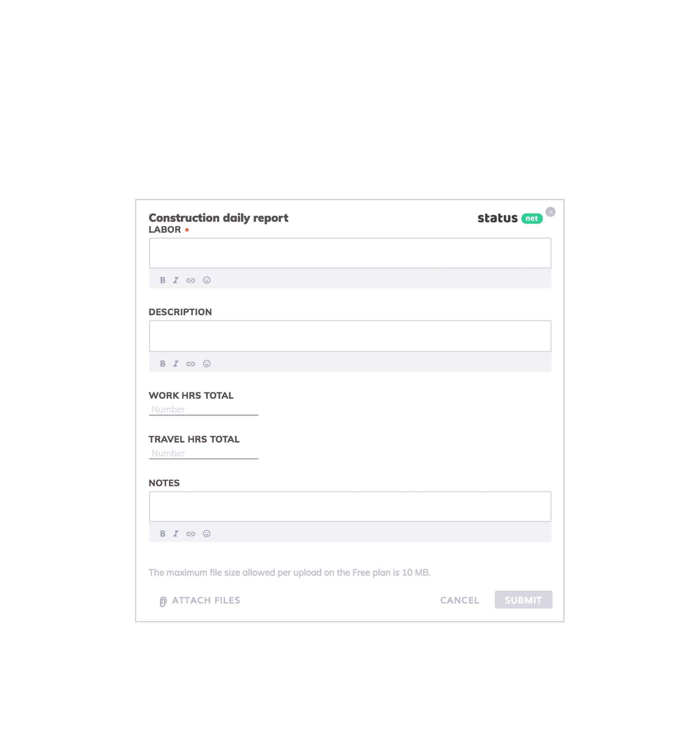Click the WORK HRS TOTAL number input

tap(203, 409)
